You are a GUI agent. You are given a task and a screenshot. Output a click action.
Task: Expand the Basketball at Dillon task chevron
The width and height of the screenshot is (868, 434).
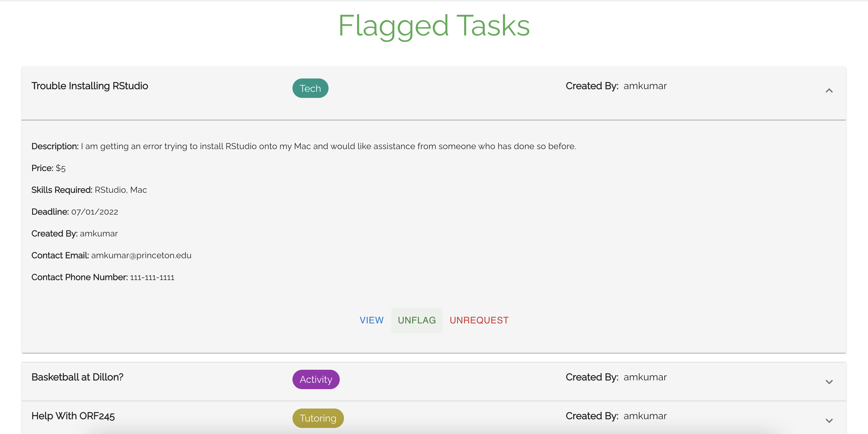tap(829, 382)
